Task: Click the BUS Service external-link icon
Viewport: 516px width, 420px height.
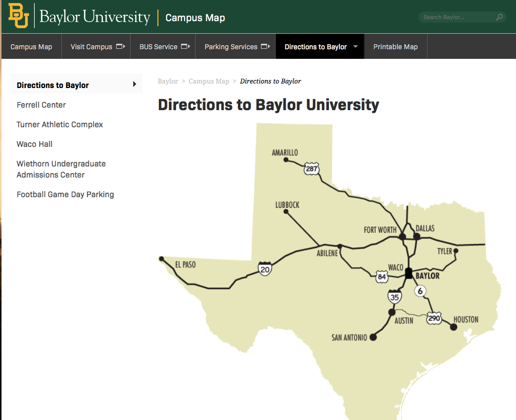Action: tap(186, 46)
